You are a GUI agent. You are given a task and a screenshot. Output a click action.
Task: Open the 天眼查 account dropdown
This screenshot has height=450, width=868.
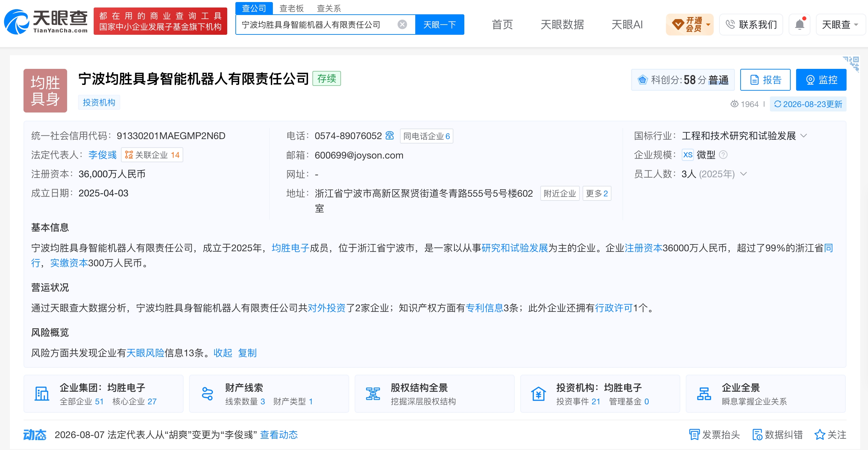coord(840,25)
